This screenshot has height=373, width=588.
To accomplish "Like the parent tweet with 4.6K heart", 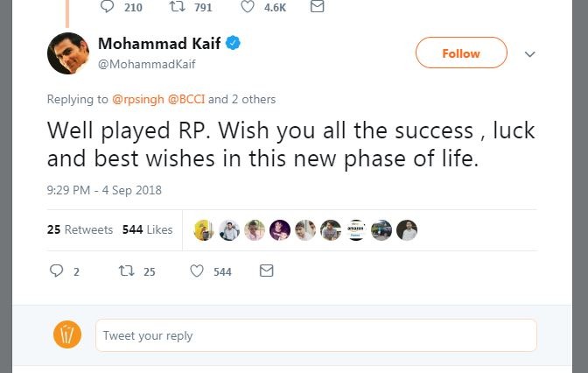I will (247, 6).
